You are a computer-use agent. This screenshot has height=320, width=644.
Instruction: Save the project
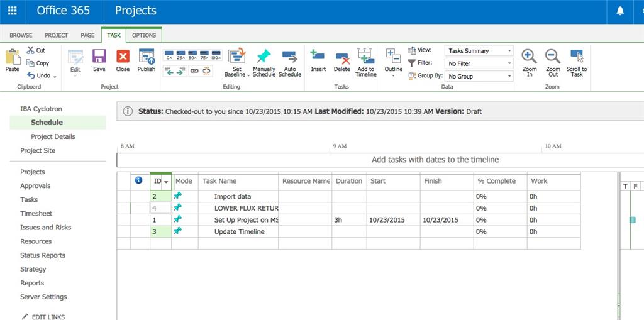coord(99,60)
